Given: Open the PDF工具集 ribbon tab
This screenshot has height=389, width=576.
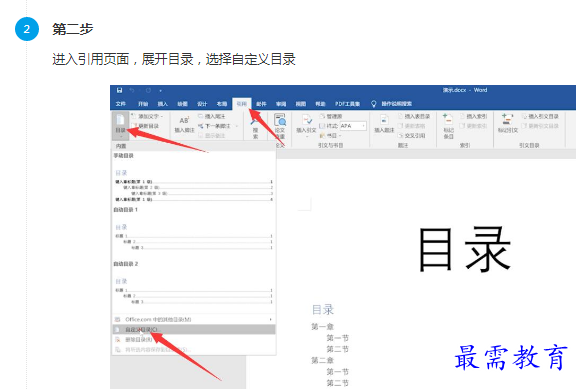Looking at the screenshot, I should click(x=347, y=104).
